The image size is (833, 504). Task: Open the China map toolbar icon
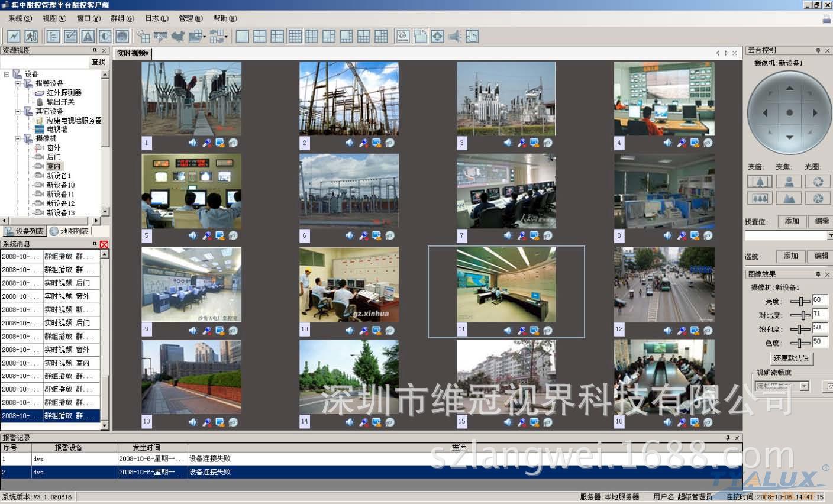click(177, 36)
